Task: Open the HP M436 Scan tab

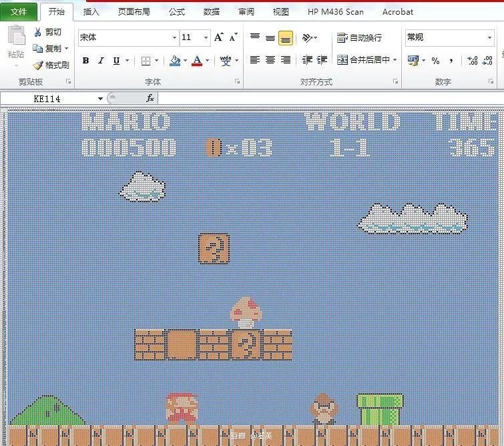Action: coord(336,12)
